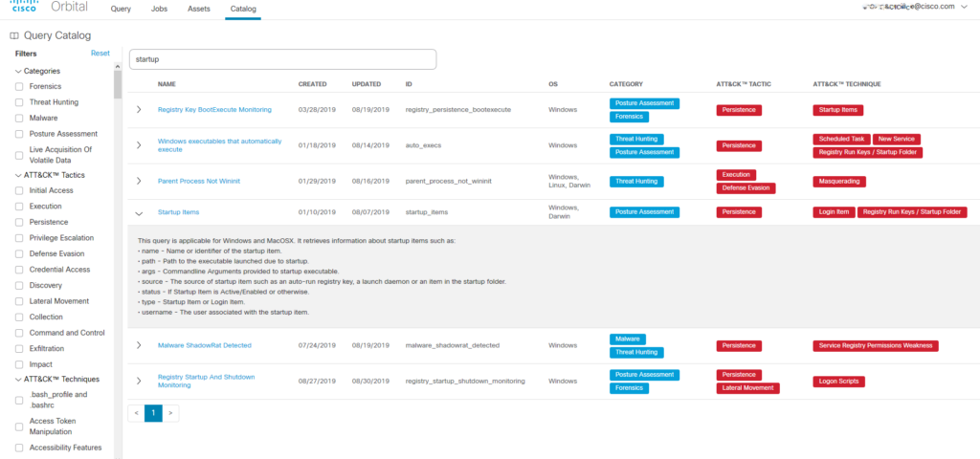Screen dimensions: 980x459
Task: Toggle the Malware category checkbox
Action: [x=20, y=118]
